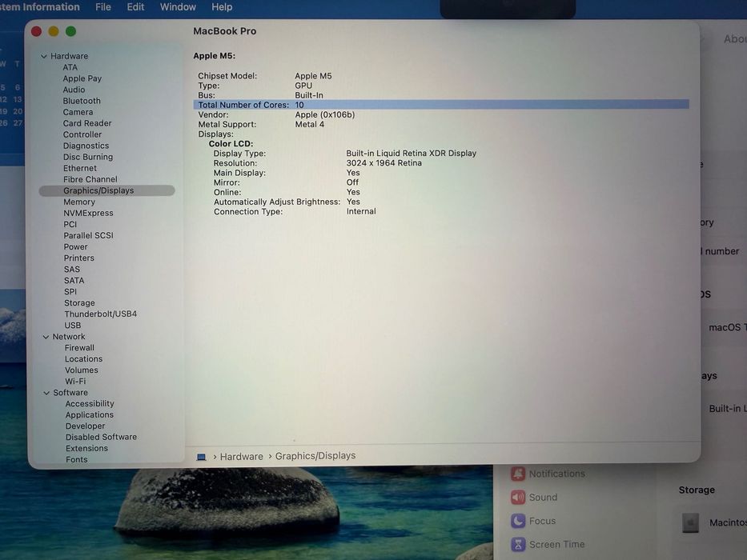Select Graphics/Displays in the sidebar

tap(106, 190)
